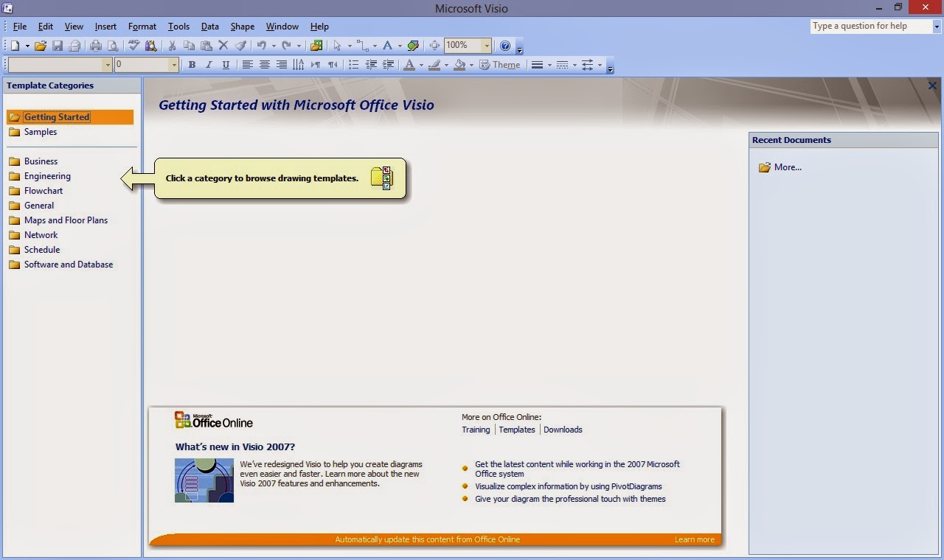944x560 pixels.
Task: Toggle Align Right text
Action: 282,65
